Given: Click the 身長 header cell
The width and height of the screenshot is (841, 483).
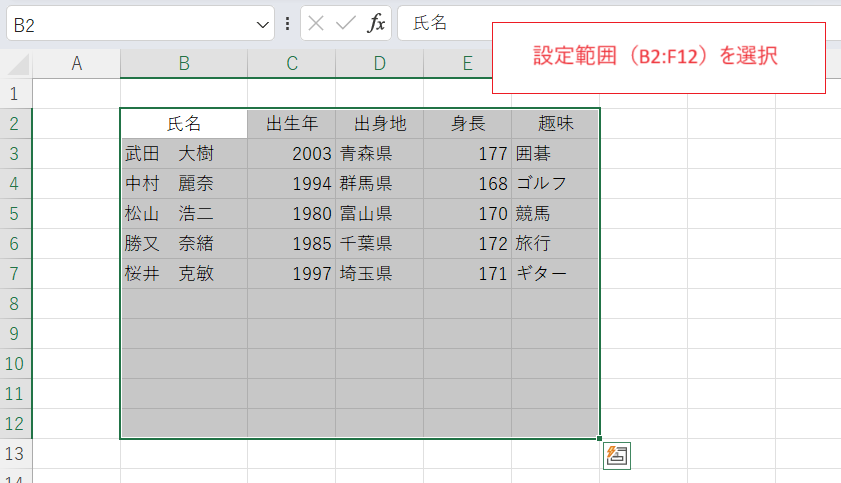Looking at the screenshot, I should tap(468, 124).
